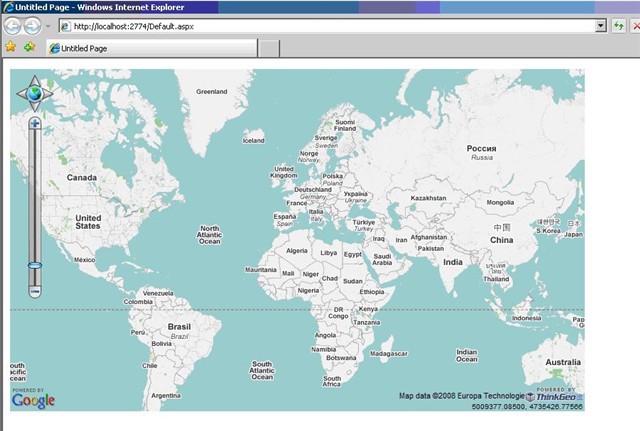Click the China label on the map
Image resolution: width=640 pixels, height=431 pixels.
click(x=502, y=240)
